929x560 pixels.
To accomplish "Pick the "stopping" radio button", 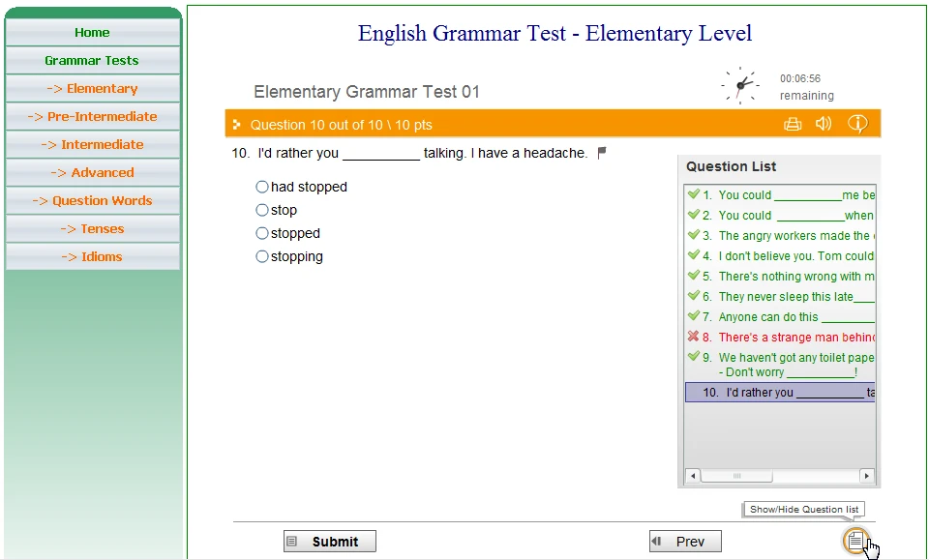I will [x=262, y=256].
